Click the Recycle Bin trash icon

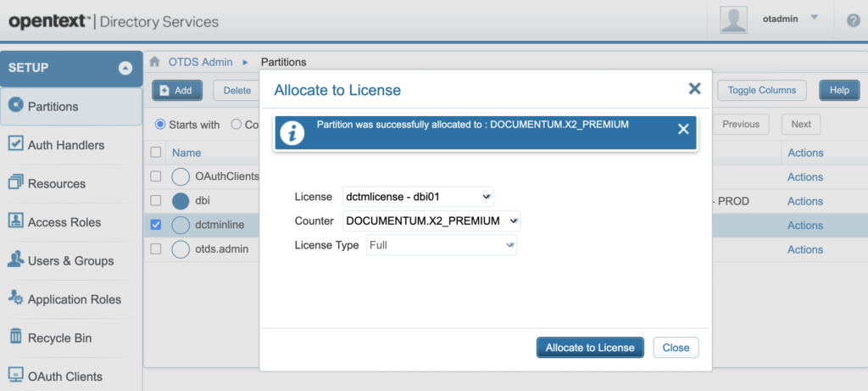pyautogui.click(x=14, y=338)
